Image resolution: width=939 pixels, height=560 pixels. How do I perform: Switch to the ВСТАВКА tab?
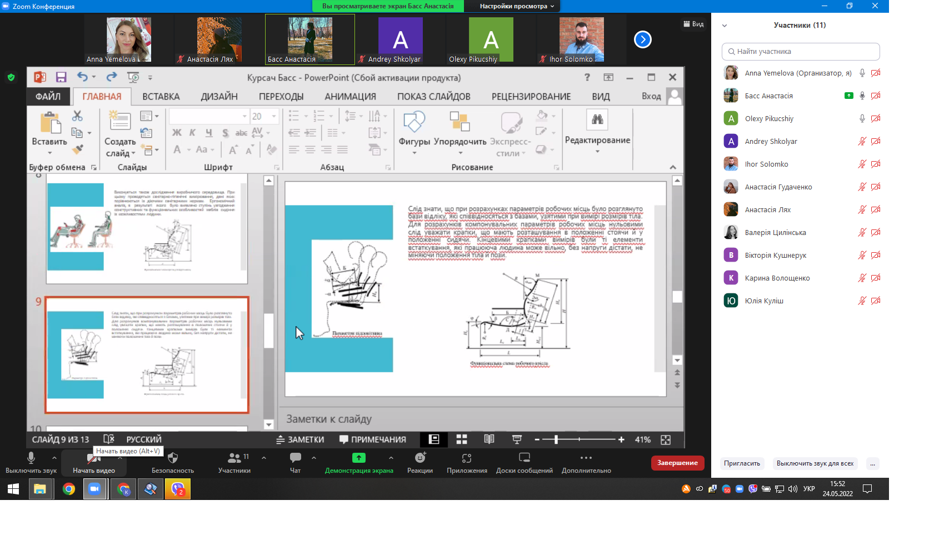click(161, 96)
